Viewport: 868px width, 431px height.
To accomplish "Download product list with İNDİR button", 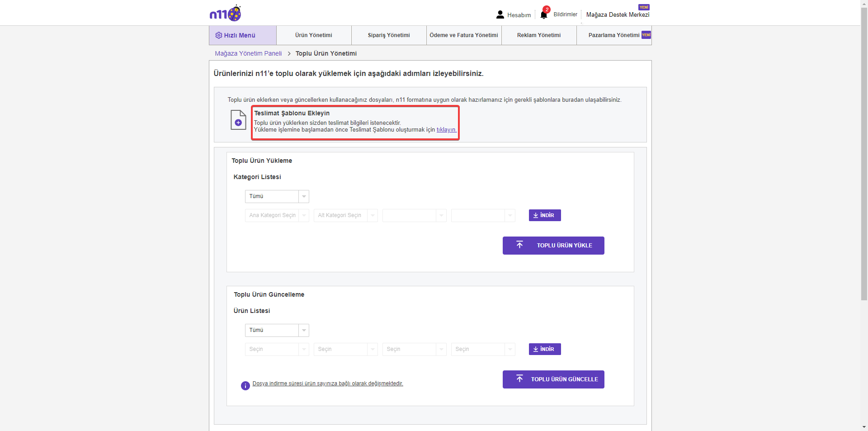I will point(545,349).
